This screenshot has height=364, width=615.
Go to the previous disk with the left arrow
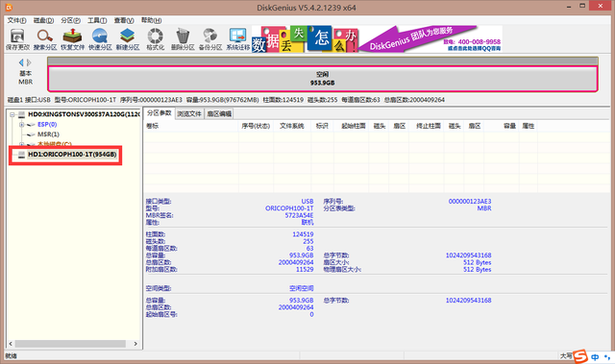pos(21,62)
